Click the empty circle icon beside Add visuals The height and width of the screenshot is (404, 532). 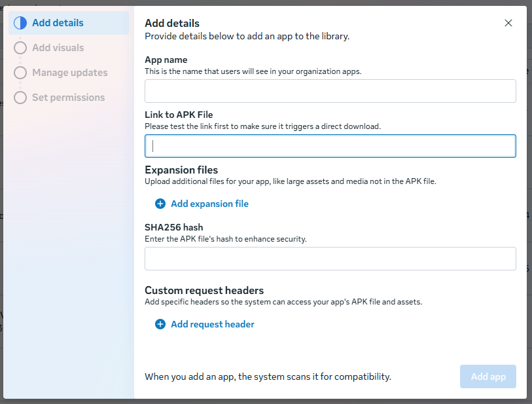20,48
